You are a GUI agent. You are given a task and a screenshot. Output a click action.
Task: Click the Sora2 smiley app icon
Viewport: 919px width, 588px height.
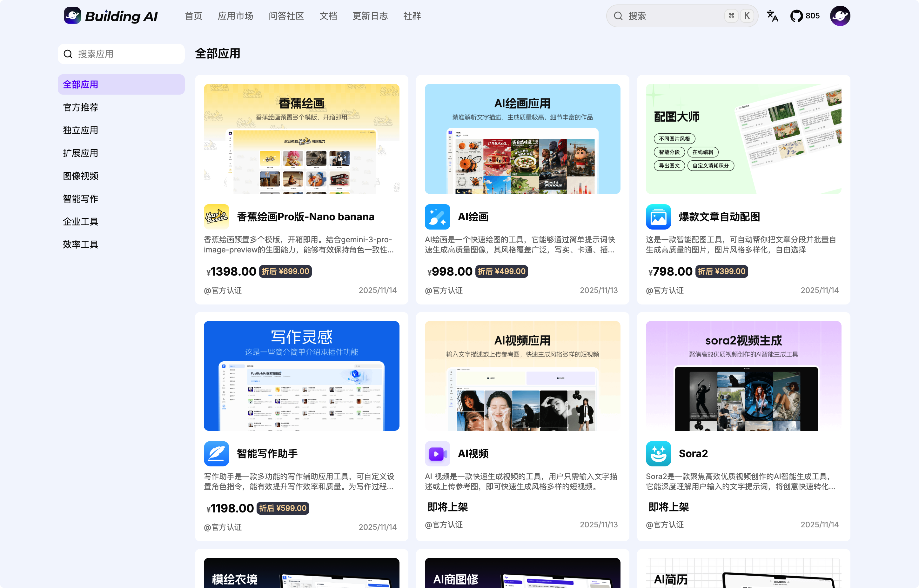coord(659,454)
